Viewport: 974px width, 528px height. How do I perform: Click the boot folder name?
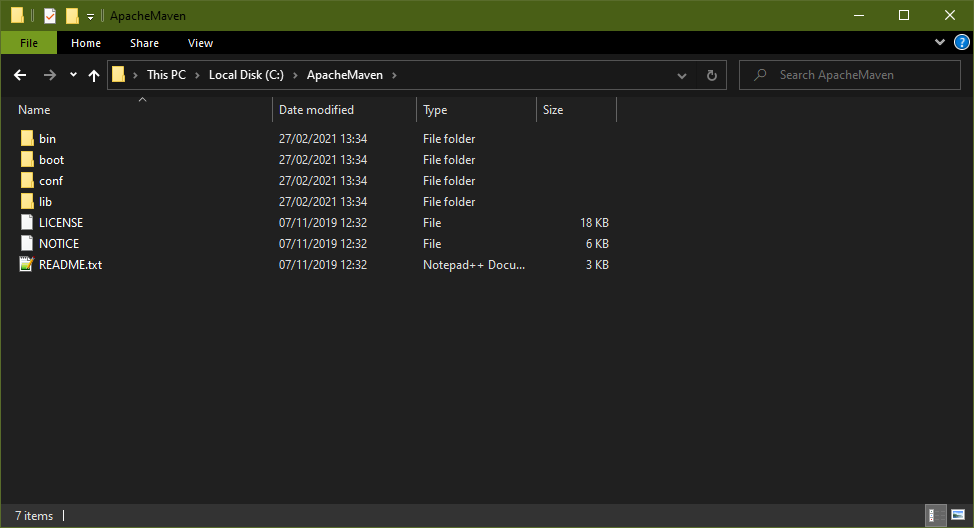(x=52, y=160)
